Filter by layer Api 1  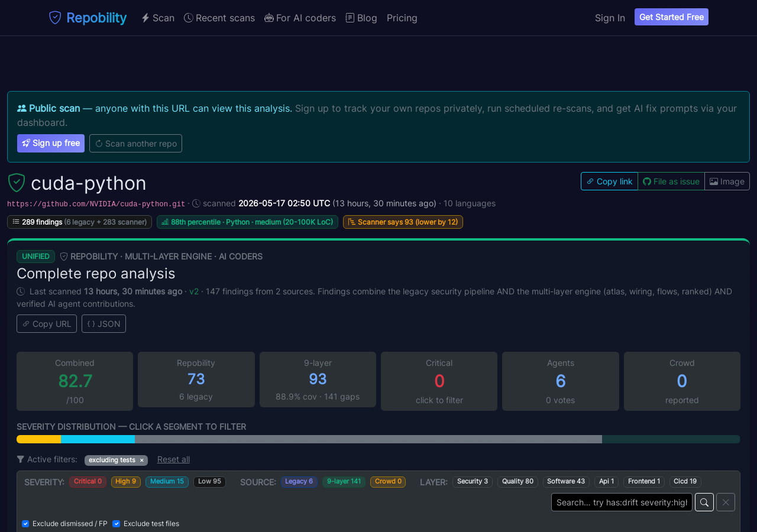(x=606, y=482)
